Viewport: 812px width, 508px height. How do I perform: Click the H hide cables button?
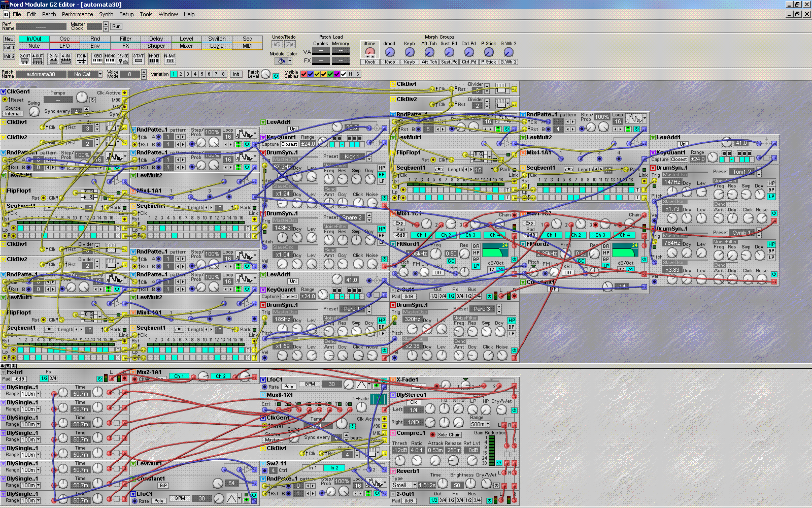350,74
